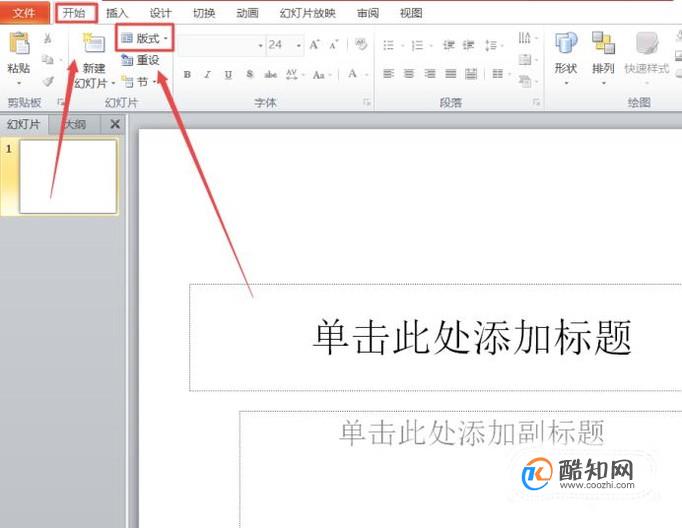682x528 pixels.
Task: Increase font size with larger A
Action: [x=314, y=45]
